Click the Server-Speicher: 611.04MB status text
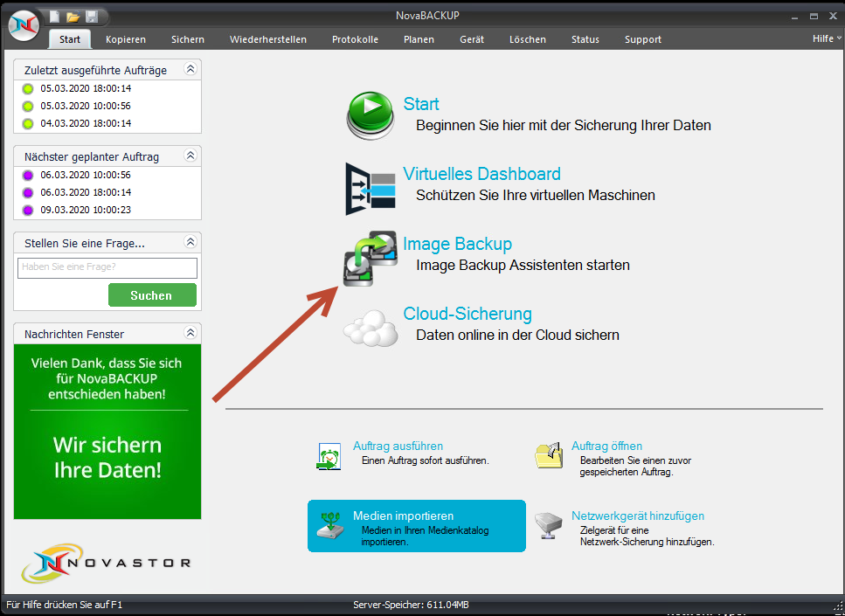 click(x=411, y=605)
